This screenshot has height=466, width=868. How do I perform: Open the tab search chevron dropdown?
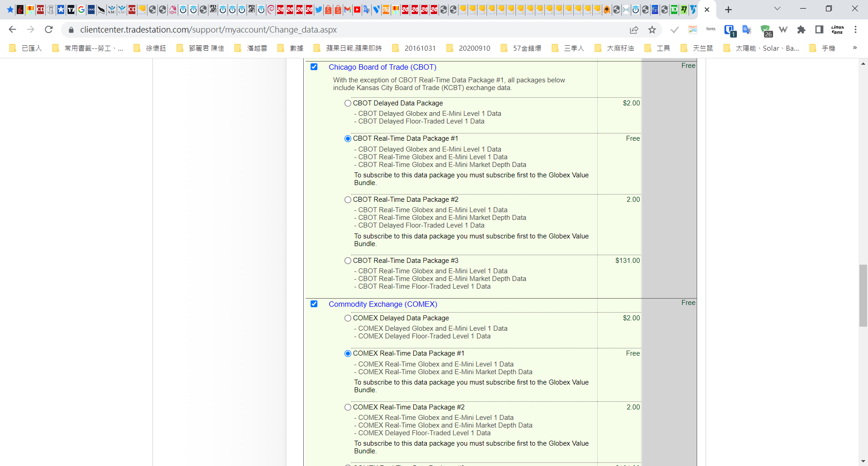point(777,9)
